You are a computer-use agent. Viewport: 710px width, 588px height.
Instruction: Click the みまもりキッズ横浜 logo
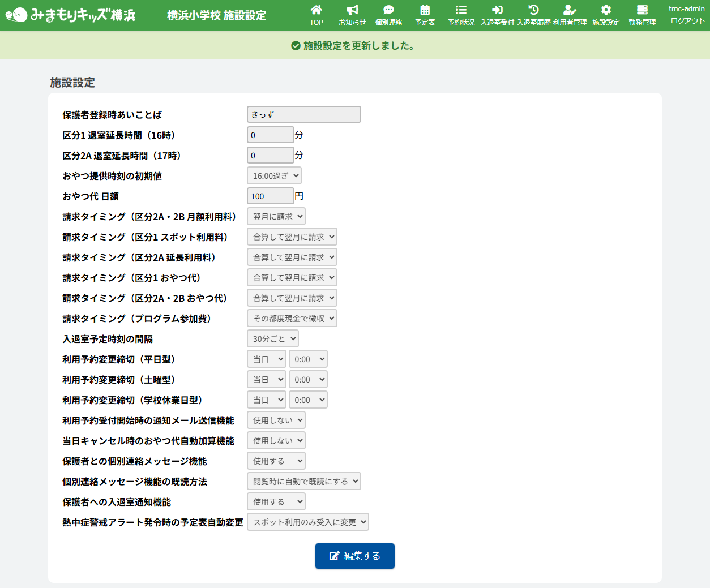71,15
